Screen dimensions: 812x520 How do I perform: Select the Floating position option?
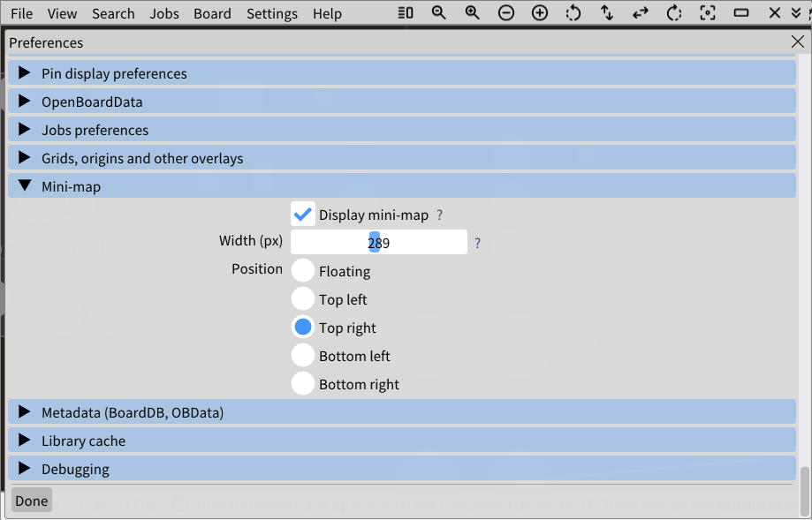[x=302, y=271]
